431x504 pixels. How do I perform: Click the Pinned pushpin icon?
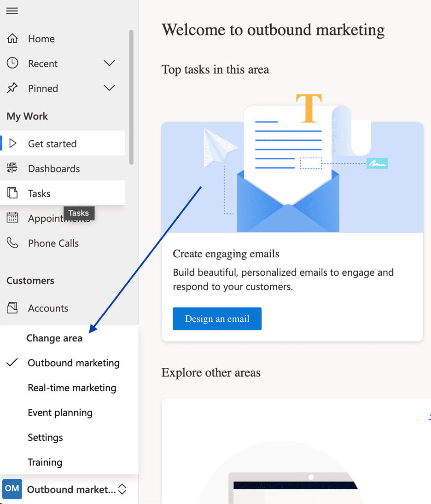(12, 88)
